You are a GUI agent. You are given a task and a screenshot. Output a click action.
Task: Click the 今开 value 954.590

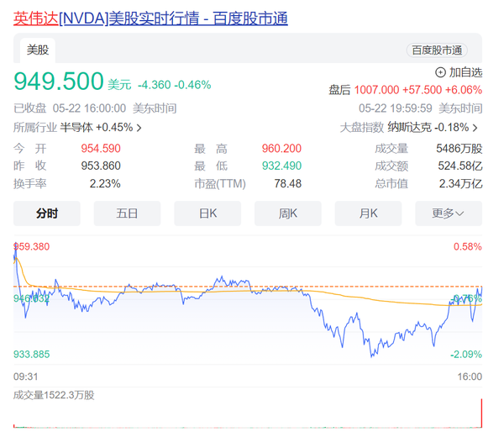click(x=101, y=148)
